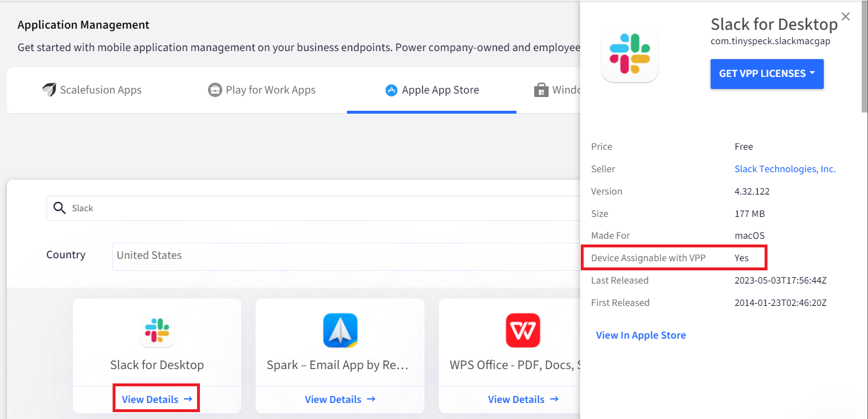The height and width of the screenshot is (419, 868).
Task: Open the GET VPP LICENSES dropdown
Action: click(x=767, y=74)
